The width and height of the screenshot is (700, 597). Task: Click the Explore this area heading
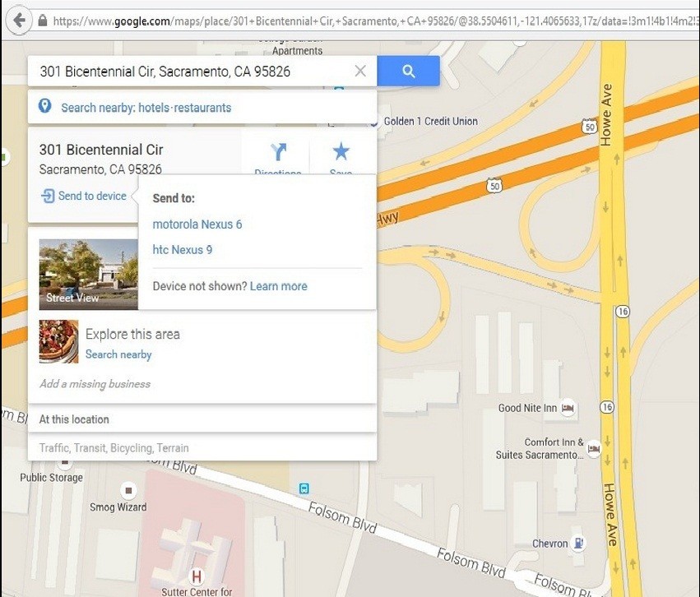(132, 334)
